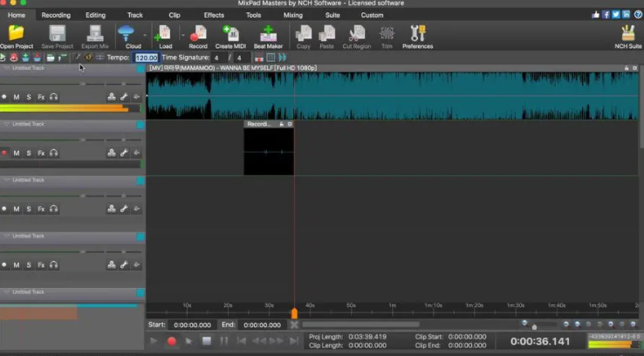This screenshot has width=644, height=356.
Task: Click the Trim icon
Action: click(387, 33)
